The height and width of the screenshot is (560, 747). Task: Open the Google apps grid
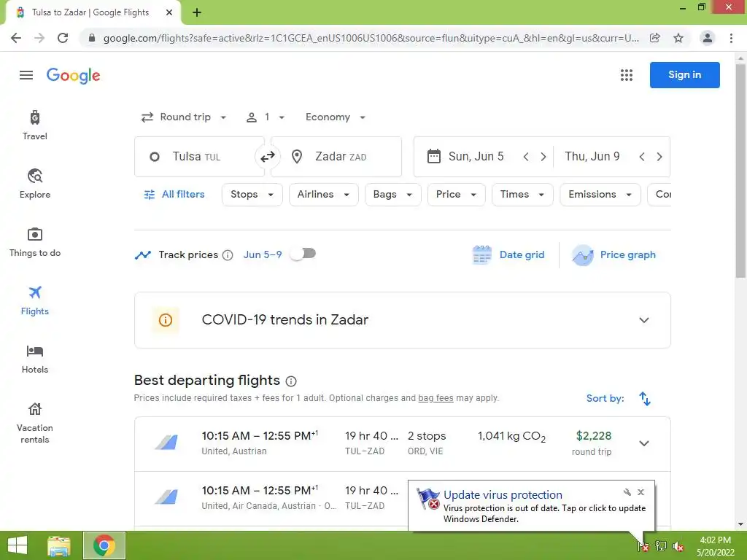627,75
